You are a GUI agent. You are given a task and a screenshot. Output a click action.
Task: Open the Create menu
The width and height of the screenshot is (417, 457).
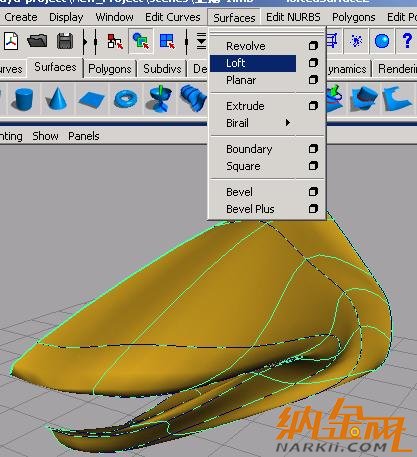click(21, 17)
